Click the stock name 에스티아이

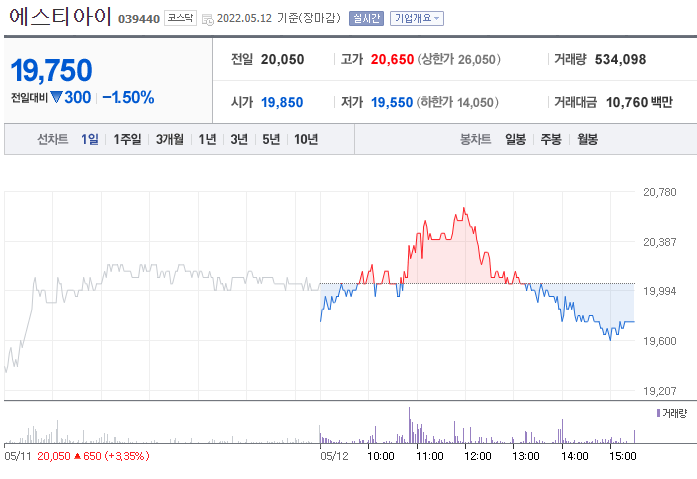[60, 16]
